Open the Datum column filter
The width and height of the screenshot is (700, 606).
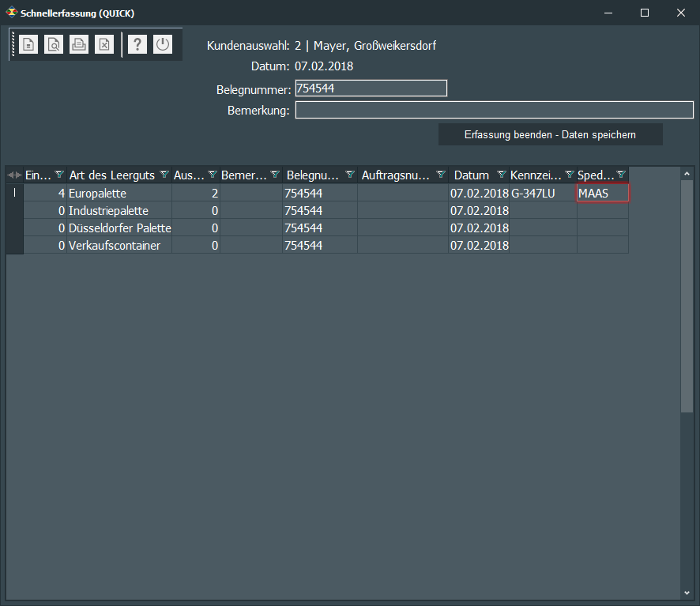click(x=501, y=175)
